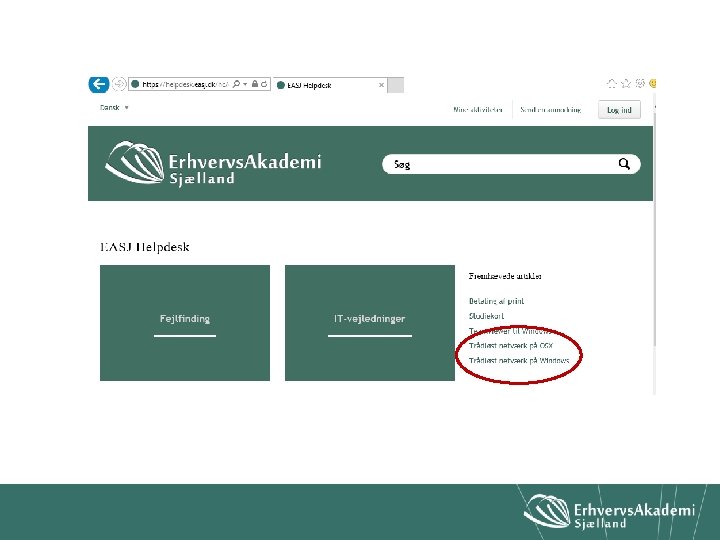
Task: Open a new blank browser tab
Action: (396, 85)
